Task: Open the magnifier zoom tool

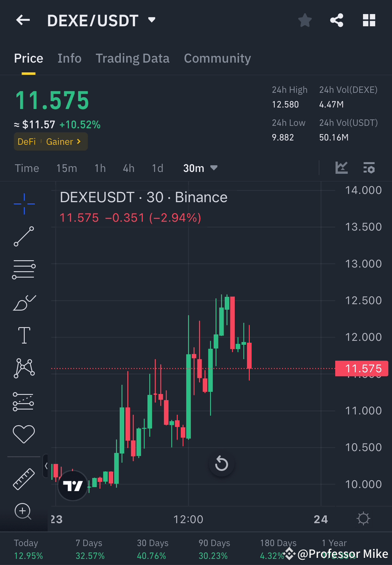Action: (24, 512)
